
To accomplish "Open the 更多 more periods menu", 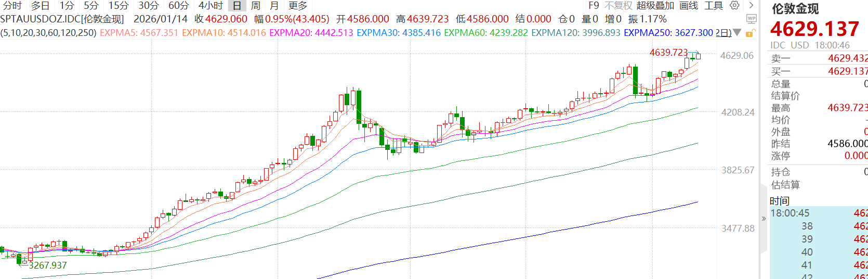I will tap(298, 6).
